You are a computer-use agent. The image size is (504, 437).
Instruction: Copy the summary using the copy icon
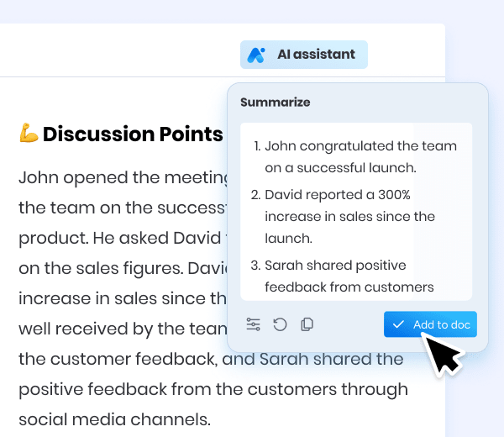coord(307,324)
